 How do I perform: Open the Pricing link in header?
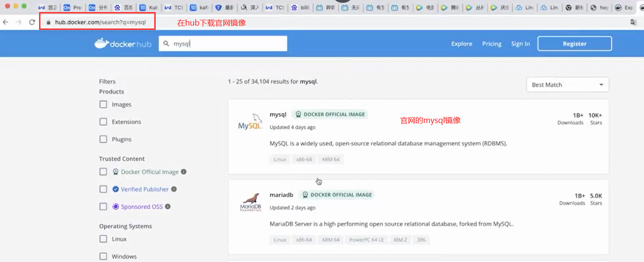492,43
